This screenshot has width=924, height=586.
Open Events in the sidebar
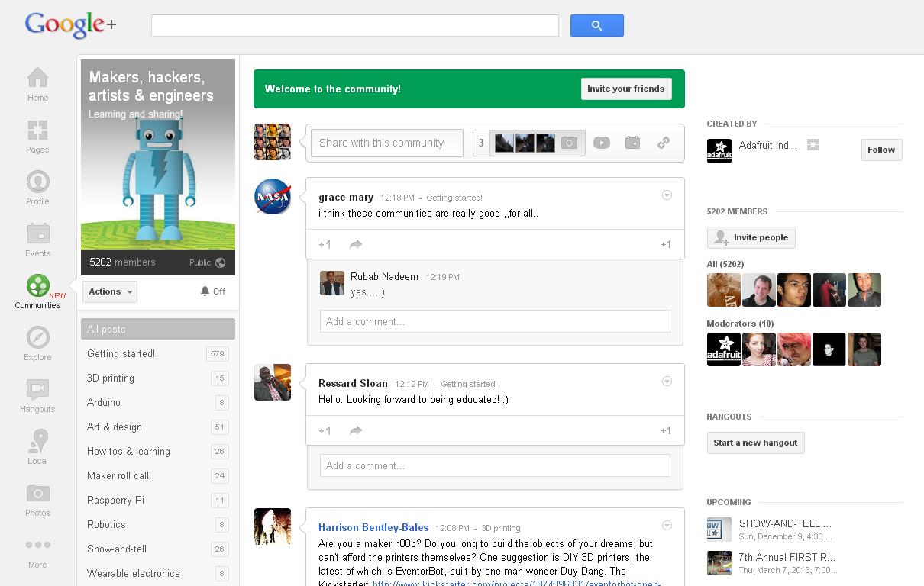(x=37, y=240)
